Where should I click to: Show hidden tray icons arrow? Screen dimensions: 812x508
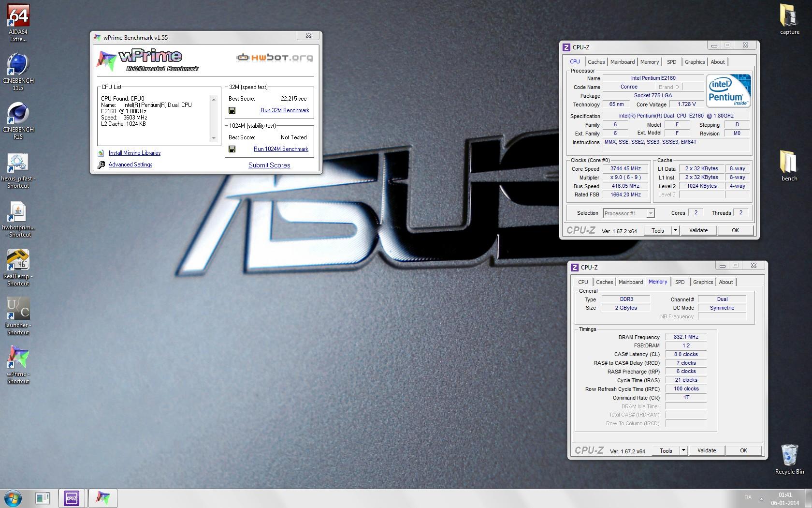click(761, 498)
